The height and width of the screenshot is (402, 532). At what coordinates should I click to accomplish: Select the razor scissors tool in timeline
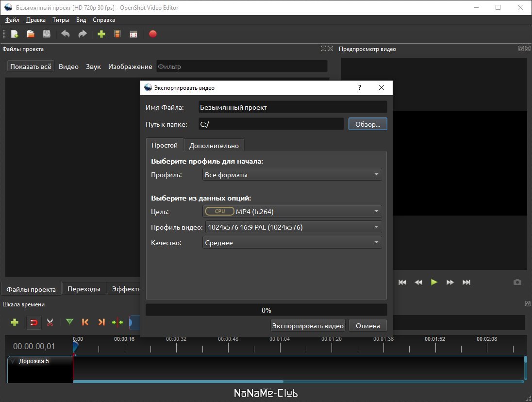pyautogui.click(x=50, y=322)
